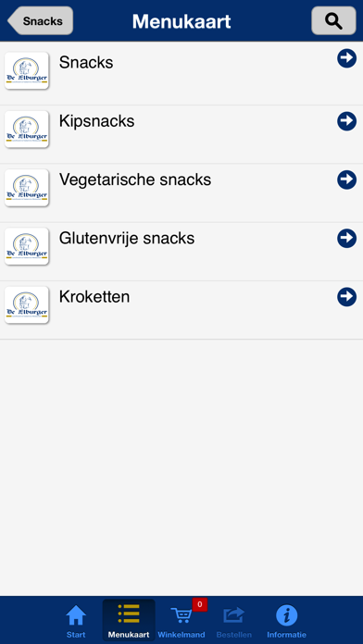The width and height of the screenshot is (363, 644).
Task: Open the Snacks category label
Action: click(86, 62)
